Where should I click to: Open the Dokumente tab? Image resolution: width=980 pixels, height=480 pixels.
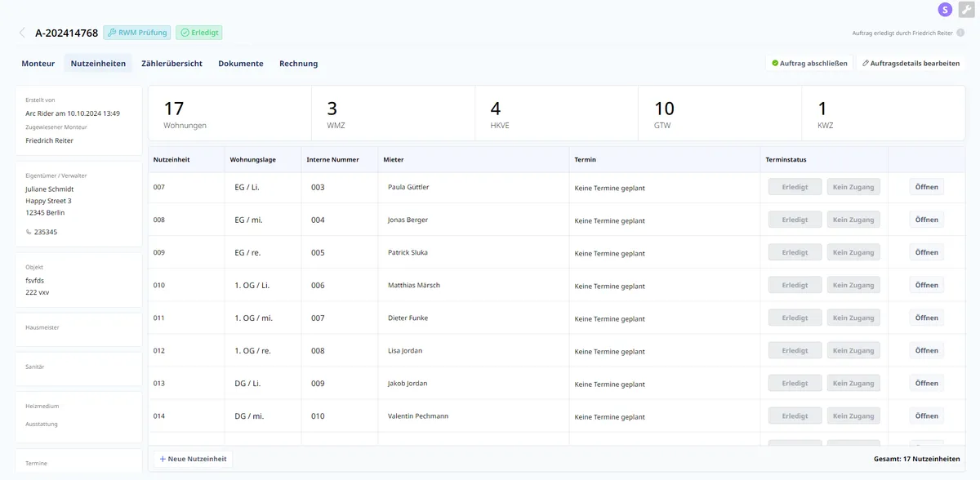(x=240, y=64)
